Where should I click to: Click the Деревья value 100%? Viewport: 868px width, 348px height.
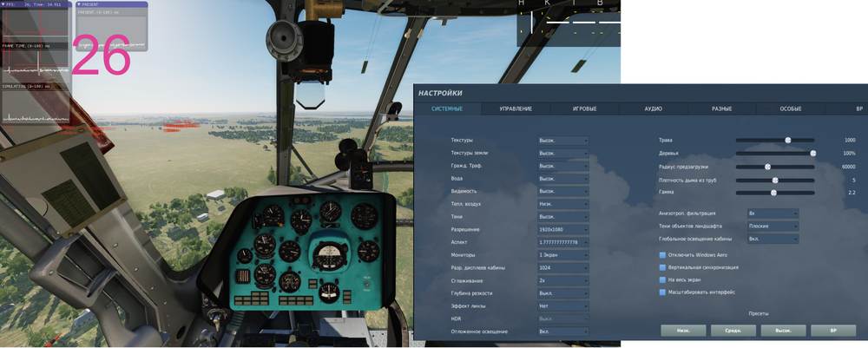tap(849, 154)
